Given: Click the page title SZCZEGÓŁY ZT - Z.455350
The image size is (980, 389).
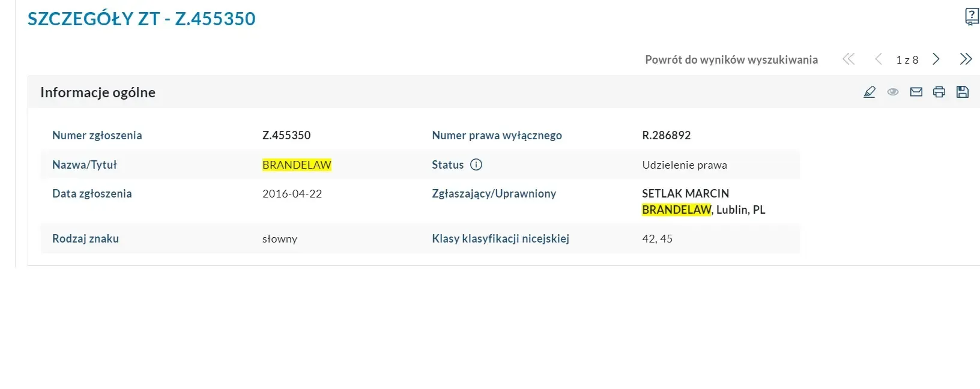Looking at the screenshot, I should coord(142,19).
